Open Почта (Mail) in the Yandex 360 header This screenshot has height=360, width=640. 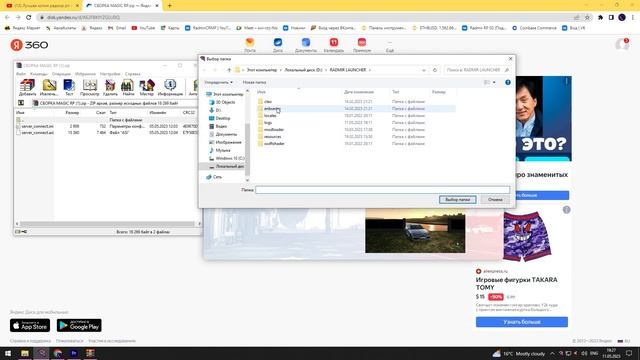tap(250, 45)
